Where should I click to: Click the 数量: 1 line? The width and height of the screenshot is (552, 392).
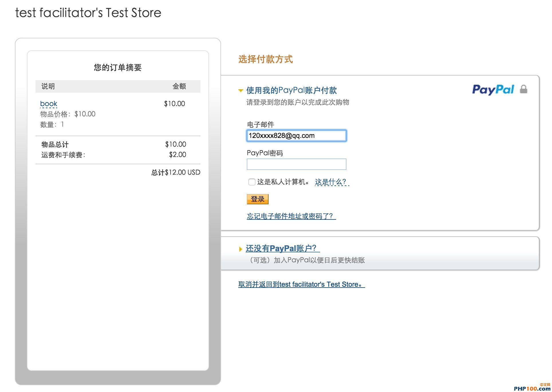coord(52,124)
